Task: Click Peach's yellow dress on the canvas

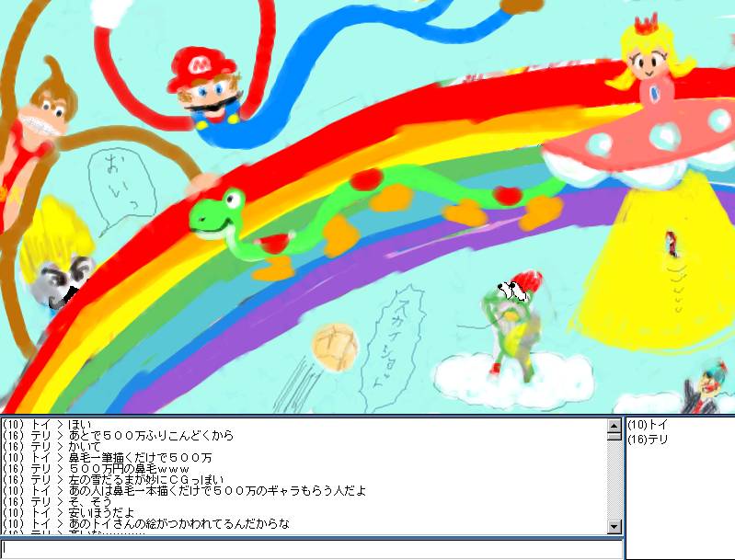Action: (x=672, y=276)
